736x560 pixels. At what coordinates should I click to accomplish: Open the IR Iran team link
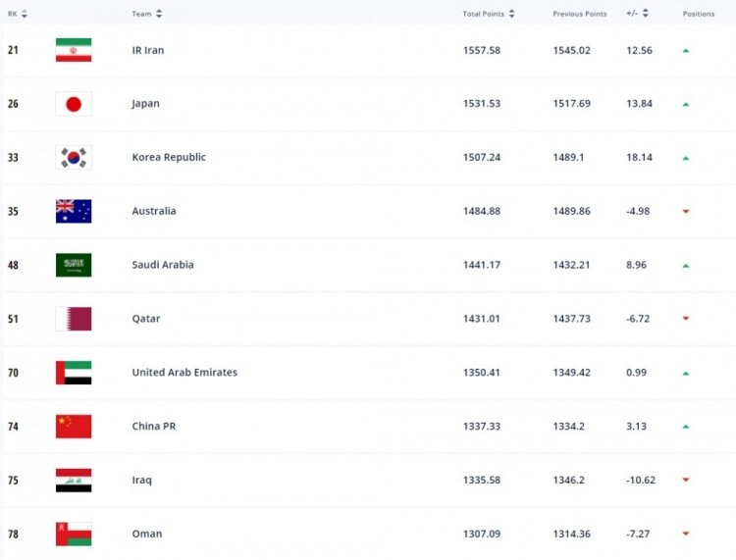tap(148, 50)
